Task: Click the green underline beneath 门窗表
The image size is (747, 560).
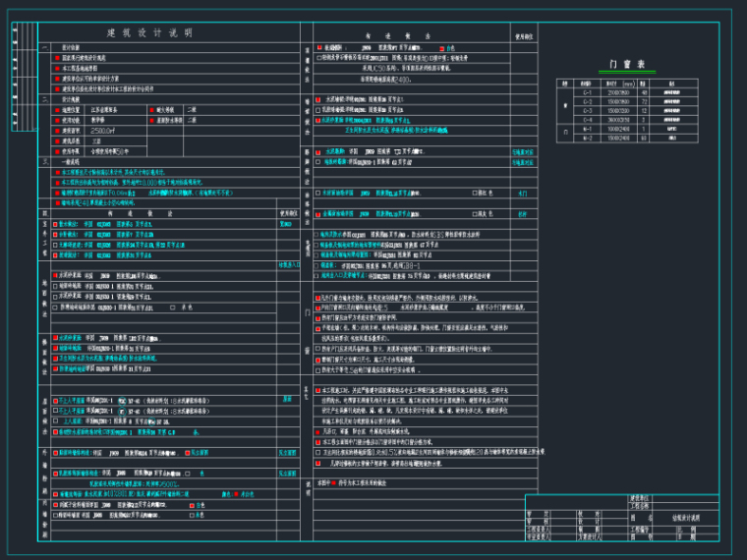Action: [x=627, y=74]
